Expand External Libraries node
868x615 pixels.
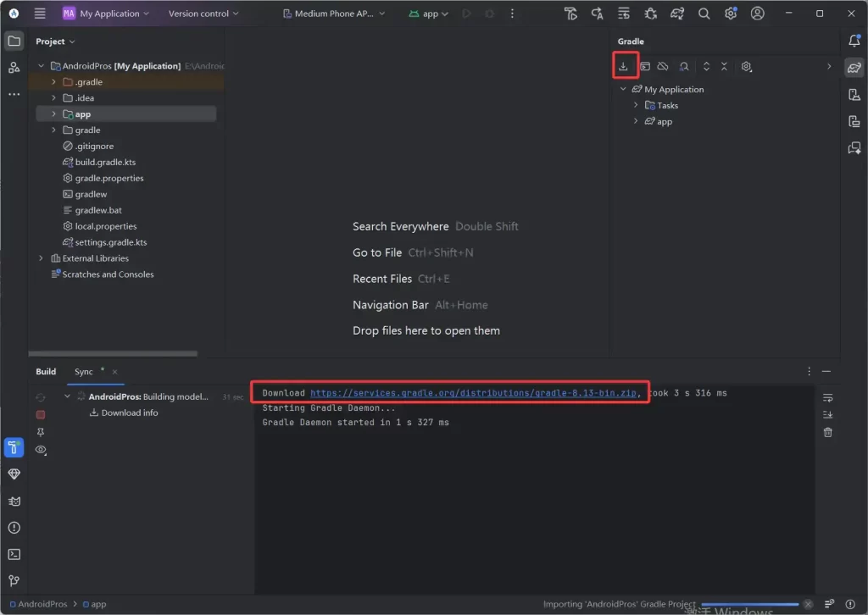pyautogui.click(x=41, y=258)
